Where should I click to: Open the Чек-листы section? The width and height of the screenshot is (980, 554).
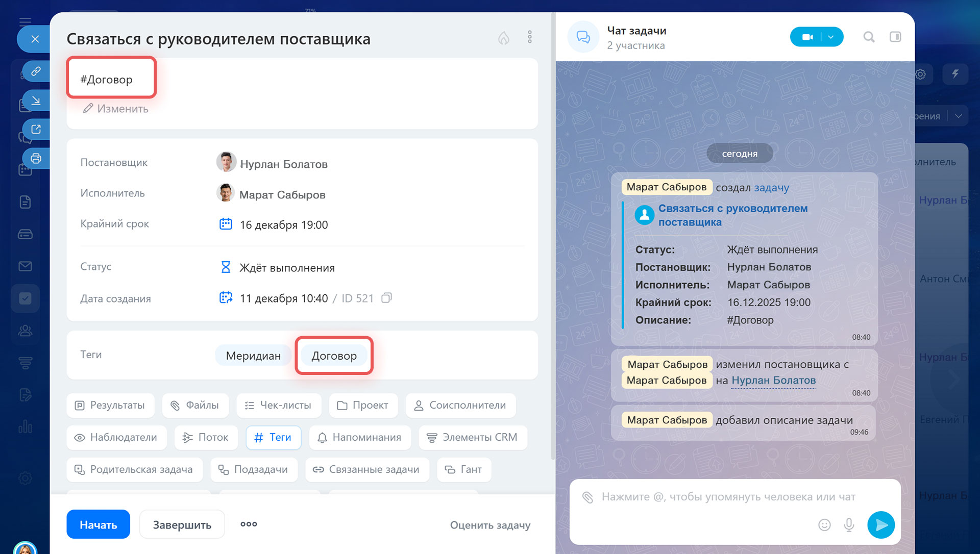tap(278, 405)
